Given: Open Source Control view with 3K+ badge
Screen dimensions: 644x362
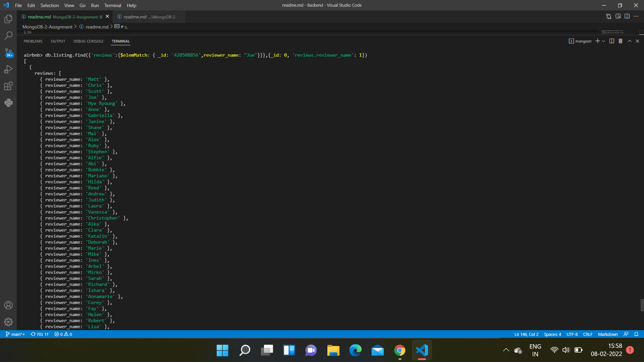Looking at the screenshot, I should click(8, 53).
